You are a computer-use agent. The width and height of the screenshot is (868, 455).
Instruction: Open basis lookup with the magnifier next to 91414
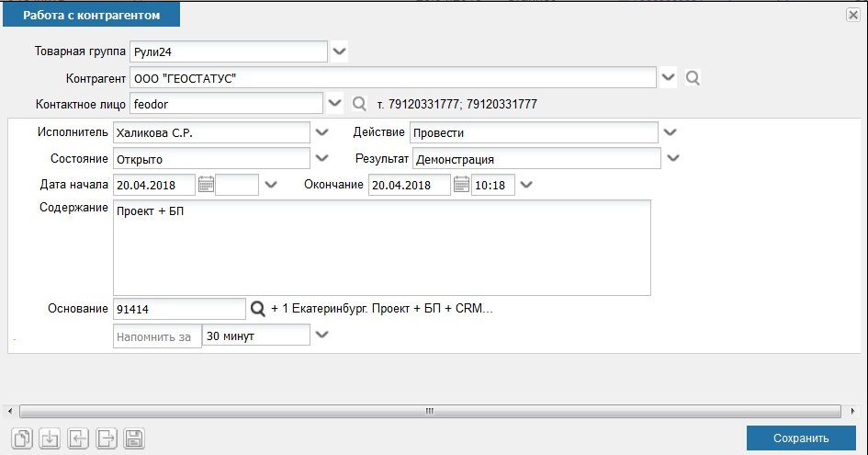(258, 309)
